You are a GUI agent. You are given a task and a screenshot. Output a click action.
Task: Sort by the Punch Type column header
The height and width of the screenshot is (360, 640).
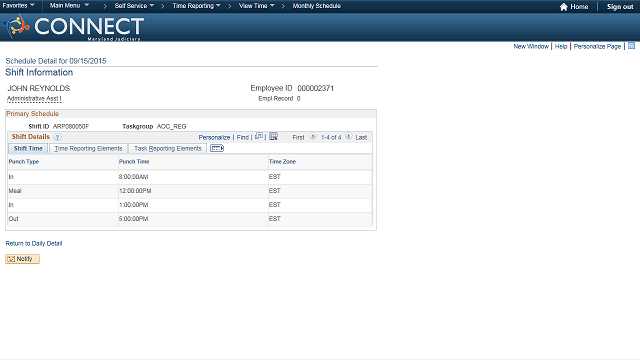coord(24,162)
